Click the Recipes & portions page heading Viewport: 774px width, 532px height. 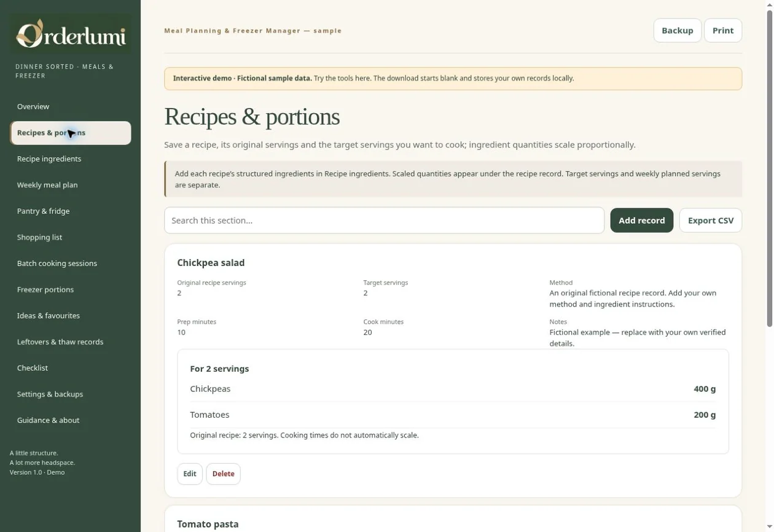(252, 117)
